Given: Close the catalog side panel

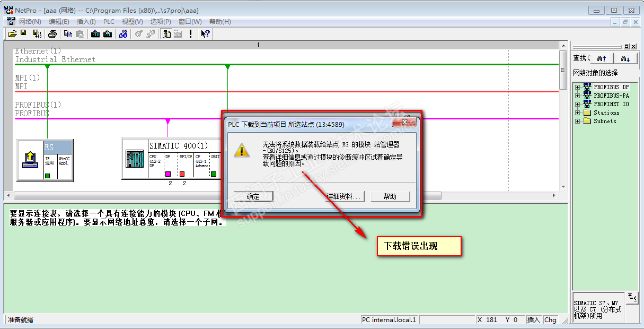Looking at the screenshot, I should click(x=633, y=47).
